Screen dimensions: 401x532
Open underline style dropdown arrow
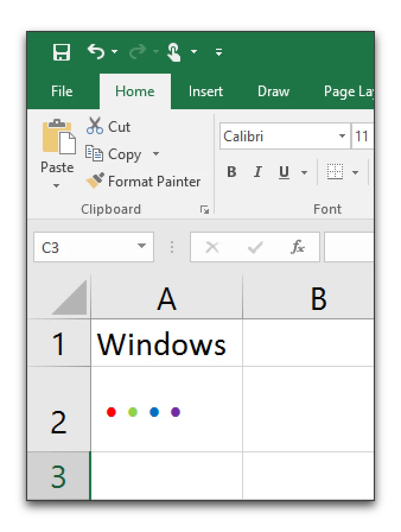304,173
